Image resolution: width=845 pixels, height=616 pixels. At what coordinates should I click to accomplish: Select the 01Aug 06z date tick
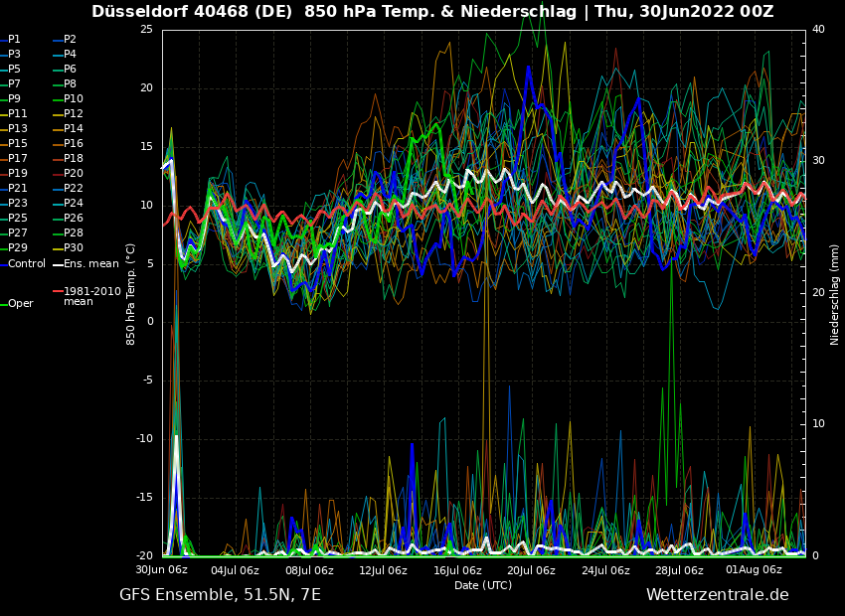tap(753, 570)
